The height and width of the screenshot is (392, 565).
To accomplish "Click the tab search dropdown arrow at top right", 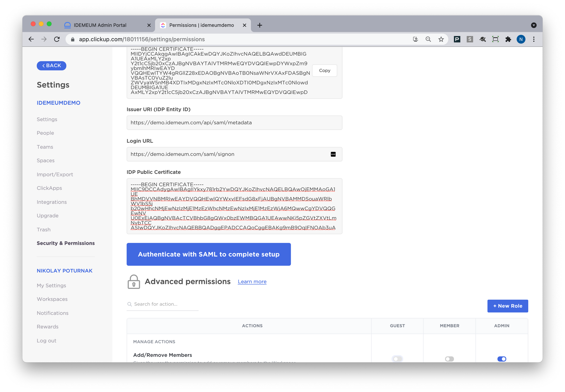I will (x=534, y=25).
